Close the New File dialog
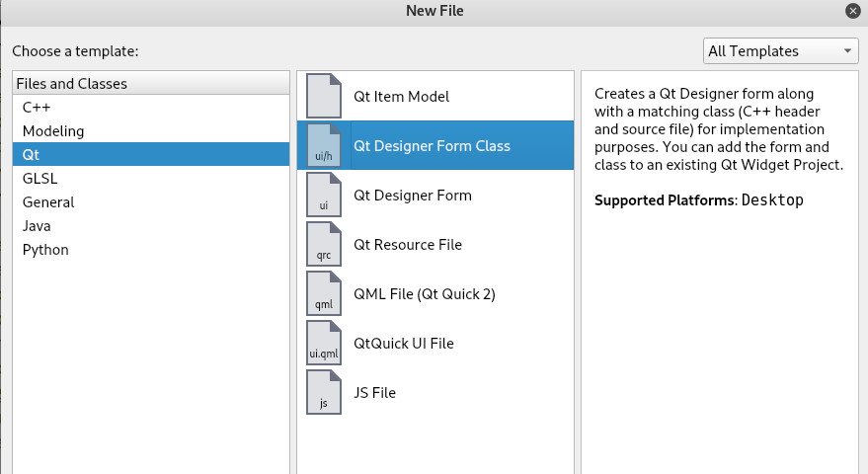Screen dimensions: 868x474 click(x=853, y=11)
